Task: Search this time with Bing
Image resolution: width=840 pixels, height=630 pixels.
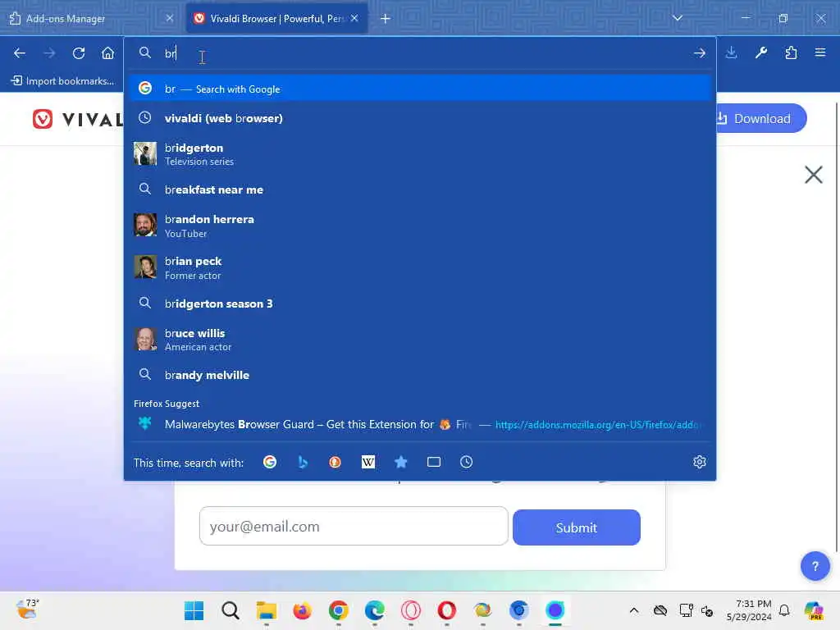Action: (303, 462)
